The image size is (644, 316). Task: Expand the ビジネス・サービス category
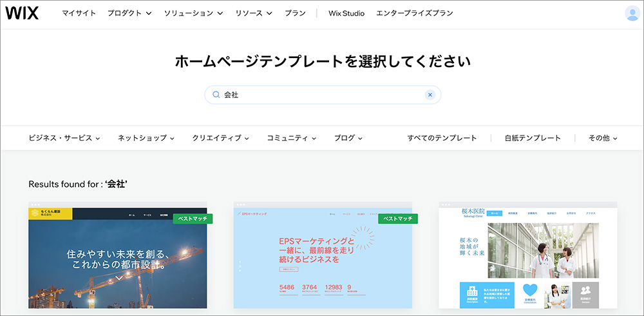[x=64, y=138]
